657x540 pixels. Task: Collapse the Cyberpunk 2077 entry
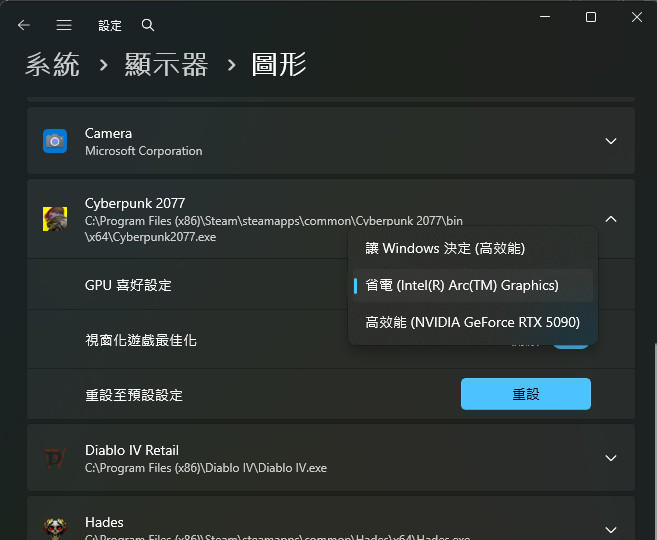pos(611,219)
